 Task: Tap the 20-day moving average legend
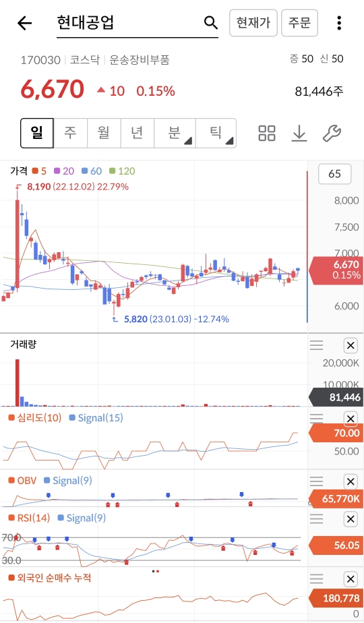[64, 171]
